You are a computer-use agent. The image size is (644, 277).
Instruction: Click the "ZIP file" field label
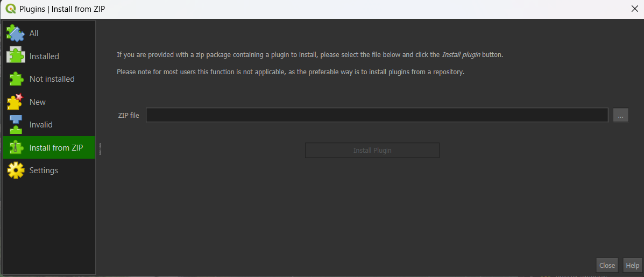pos(129,115)
